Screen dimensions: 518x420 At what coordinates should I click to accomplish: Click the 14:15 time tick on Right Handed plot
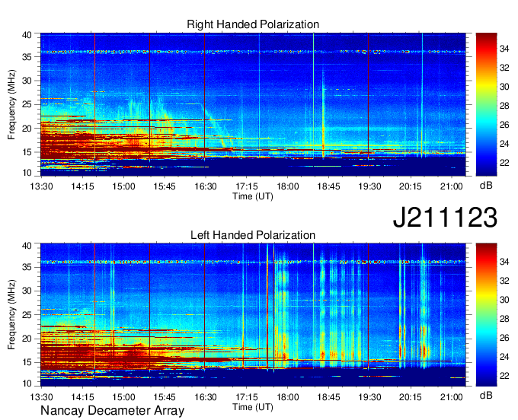point(82,186)
